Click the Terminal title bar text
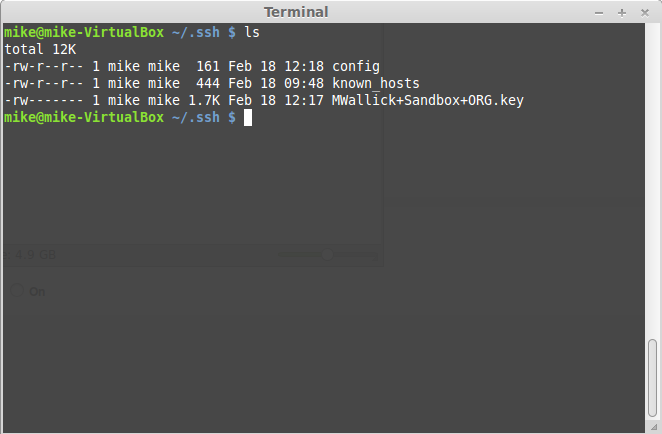The image size is (662, 434). [x=296, y=12]
